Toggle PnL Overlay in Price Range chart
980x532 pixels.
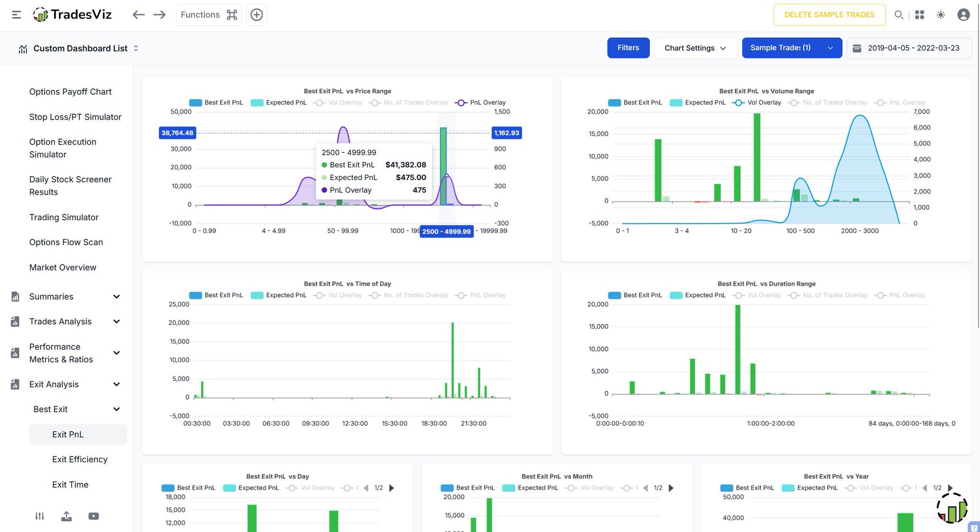click(x=481, y=102)
